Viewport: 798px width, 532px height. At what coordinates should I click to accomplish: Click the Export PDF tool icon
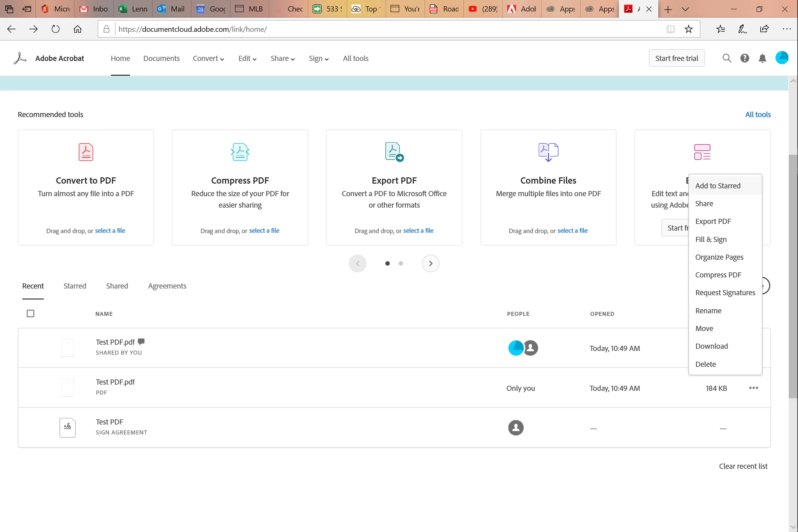pyautogui.click(x=394, y=152)
